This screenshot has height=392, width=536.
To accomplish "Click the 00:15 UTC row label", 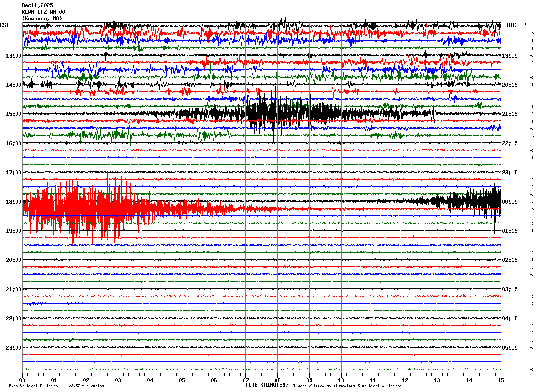I will coord(510,202).
